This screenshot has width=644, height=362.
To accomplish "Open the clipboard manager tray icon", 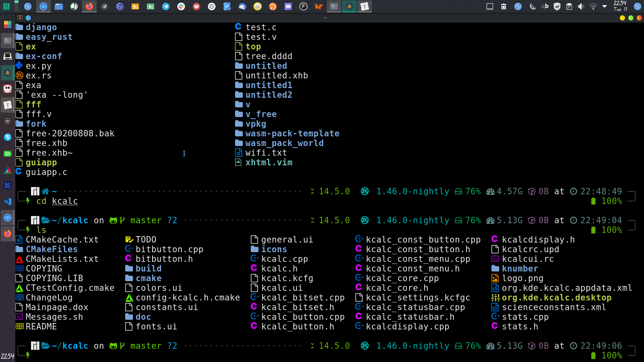I will click(x=569, y=6).
